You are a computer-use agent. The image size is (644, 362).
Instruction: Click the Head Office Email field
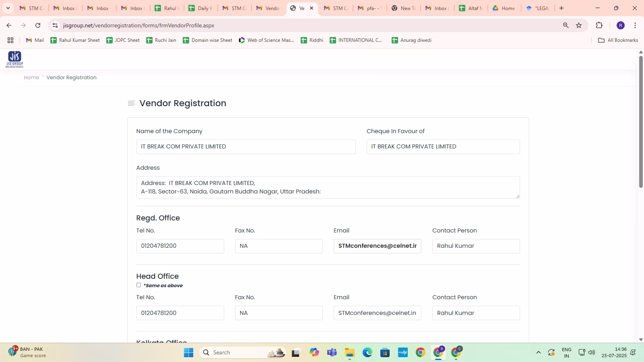click(x=378, y=313)
